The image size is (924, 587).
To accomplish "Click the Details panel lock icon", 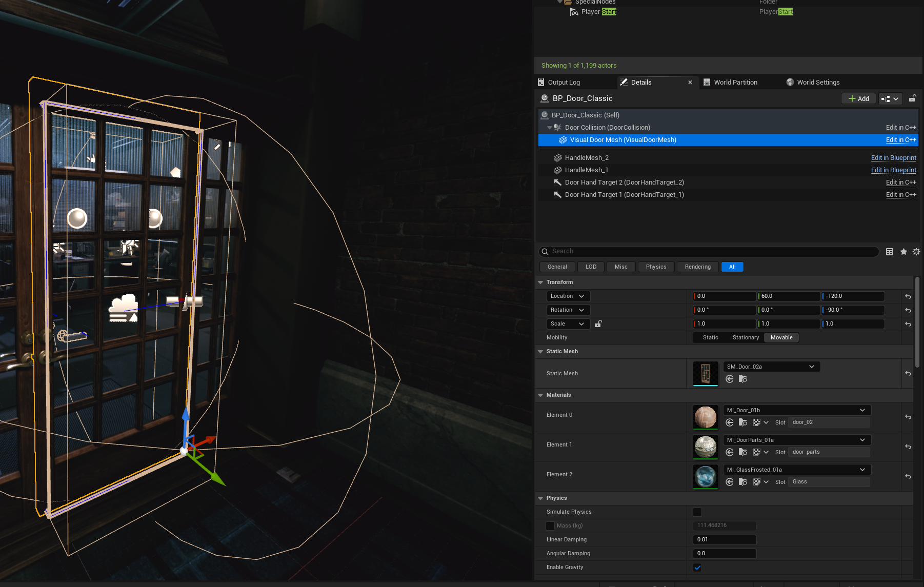I will point(912,98).
